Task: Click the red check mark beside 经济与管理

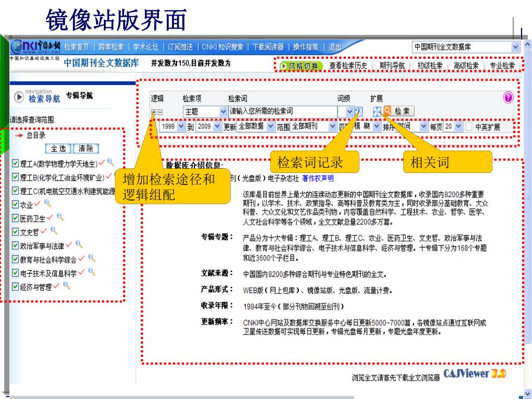Action: point(56,286)
